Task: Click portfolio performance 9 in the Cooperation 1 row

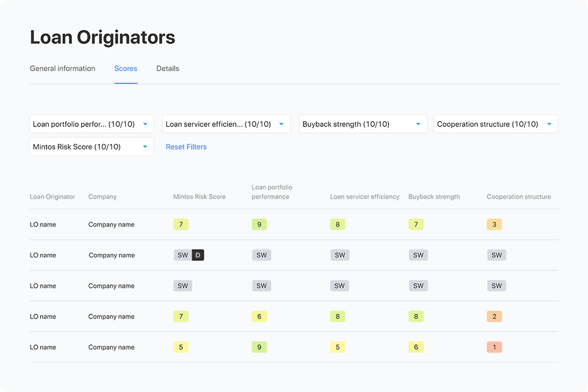Action: pyautogui.click(x=259, y=347)
